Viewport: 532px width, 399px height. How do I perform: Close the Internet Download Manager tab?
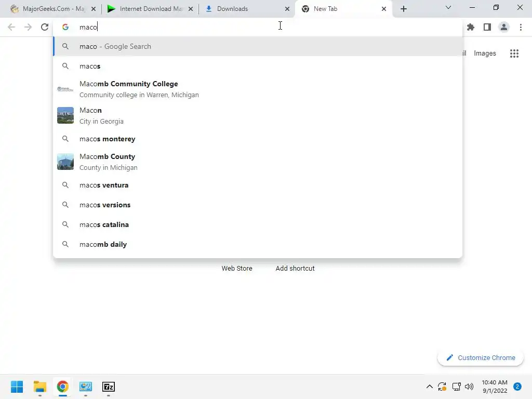pyautogui.click(x=191, y=9)
